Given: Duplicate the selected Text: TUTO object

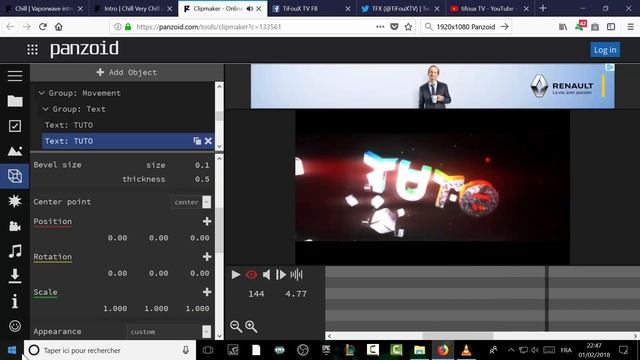Looking at the screenshot, I should [197, 141].
